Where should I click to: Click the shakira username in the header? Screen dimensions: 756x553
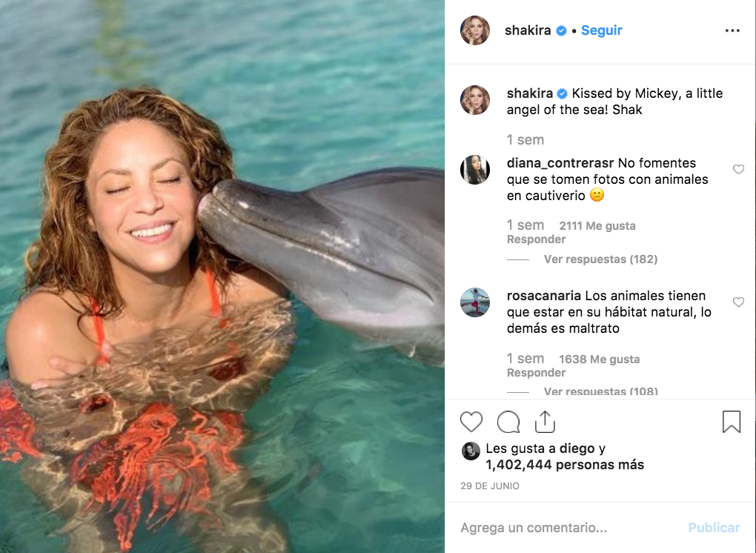tap(529, 30)
